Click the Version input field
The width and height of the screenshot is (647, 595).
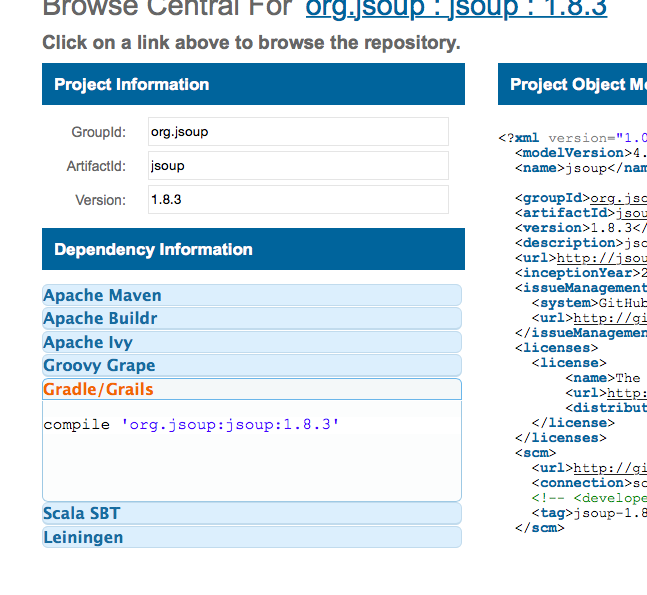point(298,200)
